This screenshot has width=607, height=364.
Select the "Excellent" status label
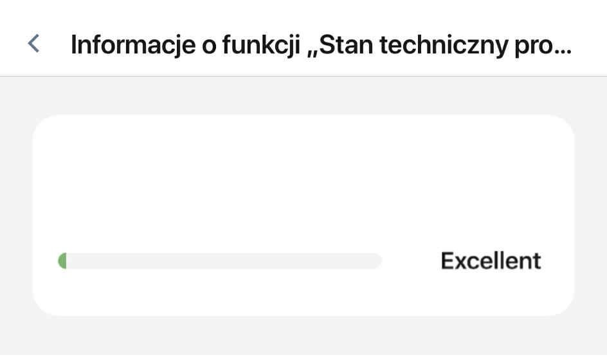(x=491, y=260)
